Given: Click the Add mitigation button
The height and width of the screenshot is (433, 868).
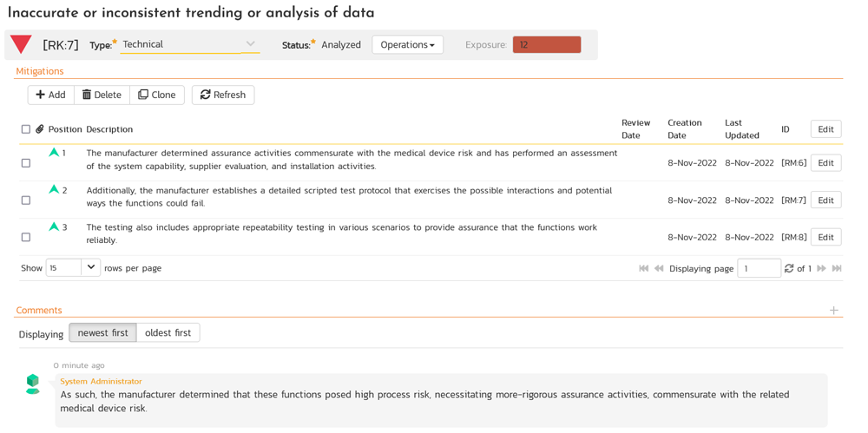Looking at the screenshot, I should point(50,95).
